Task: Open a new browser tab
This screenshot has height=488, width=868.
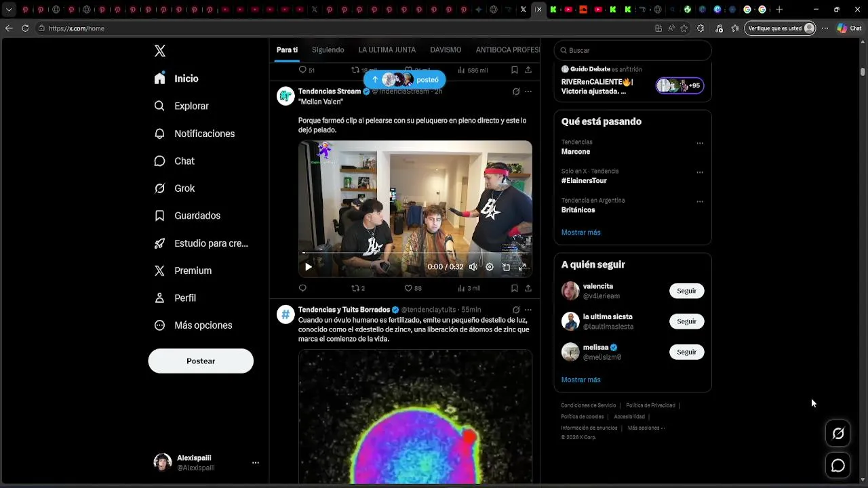Action: click(779, 9)
